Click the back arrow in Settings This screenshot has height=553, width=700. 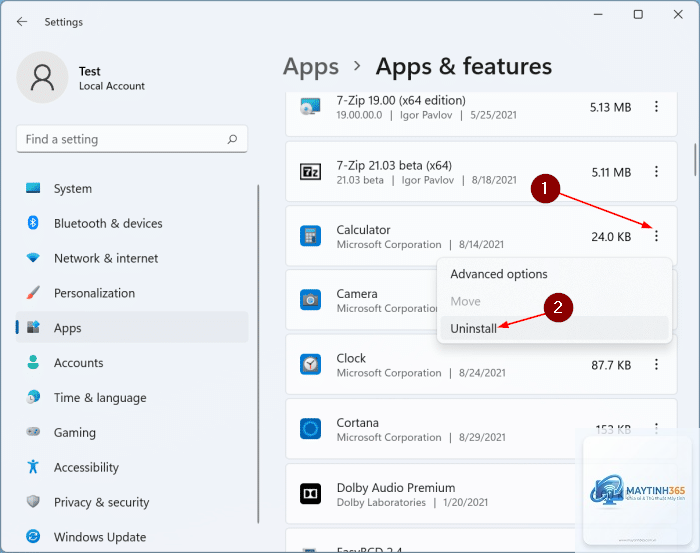click(22, 21)
